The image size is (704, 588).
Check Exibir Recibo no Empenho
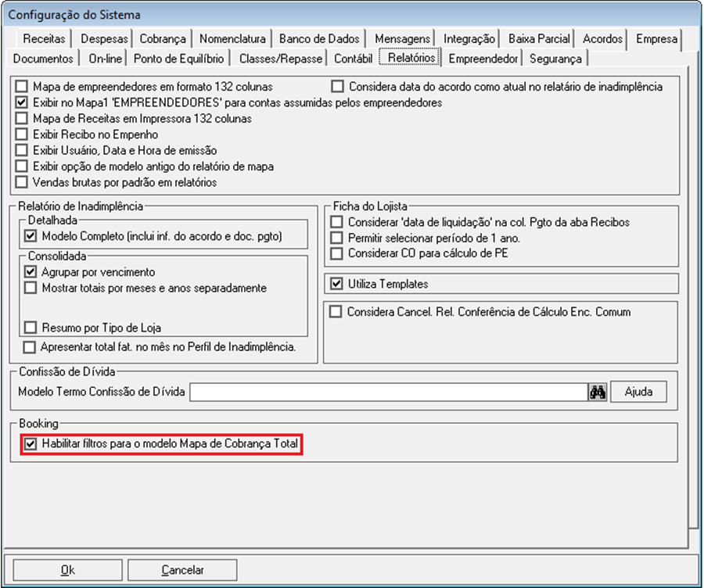21,134
